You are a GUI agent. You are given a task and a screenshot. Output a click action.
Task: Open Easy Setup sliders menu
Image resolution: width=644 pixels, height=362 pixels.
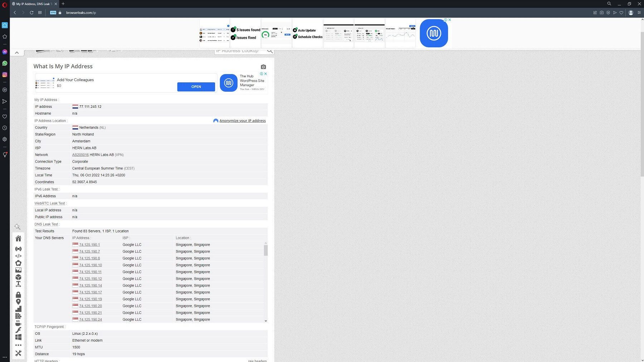pyautogui.click(x=639, y=13)
